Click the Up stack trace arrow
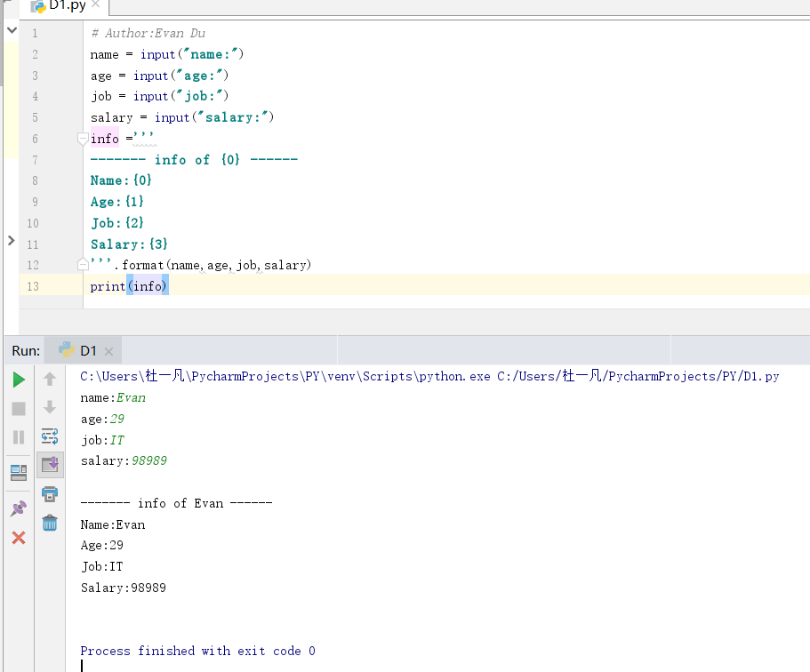Screen dimensions: 810x672 coord(50,380)
